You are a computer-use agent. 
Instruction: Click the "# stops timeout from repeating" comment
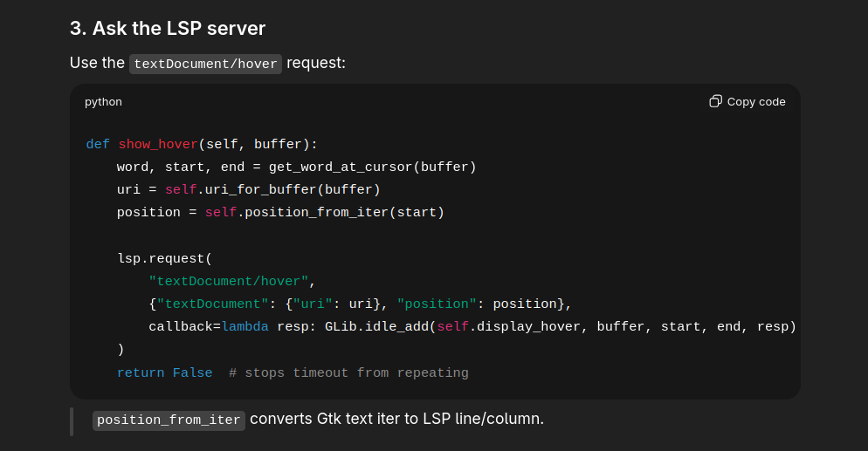[x=348, y=373]
